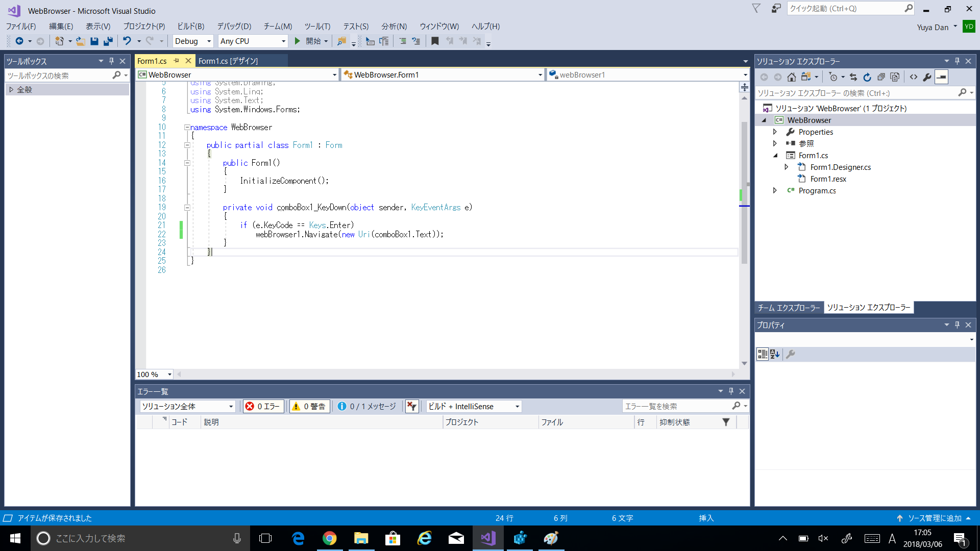Select Form1.Designer.cs in Solution Explorer
The image size is (980, 551).
point(840,167)
